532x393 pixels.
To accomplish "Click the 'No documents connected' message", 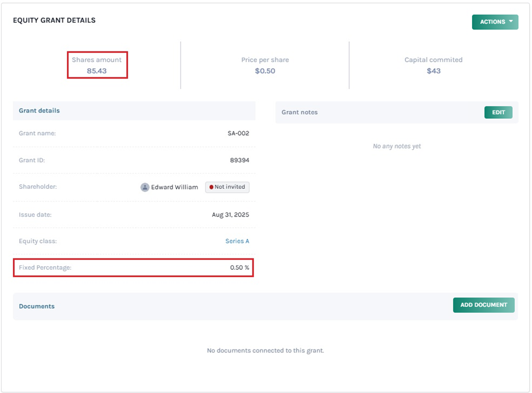I will point(265,351).
